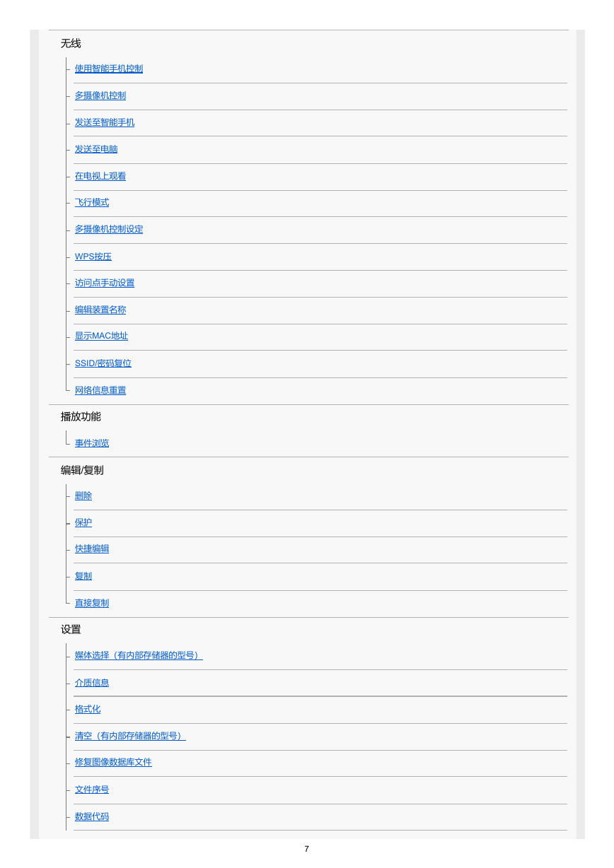The height and width of the screenshot is (868, 614).
Task: Select the 在电视上观看 link
Action: [x=100, y=176]
